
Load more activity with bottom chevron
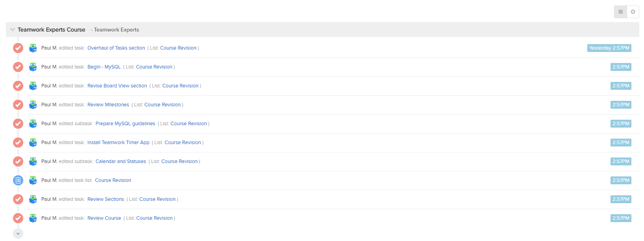click(18, 234)
